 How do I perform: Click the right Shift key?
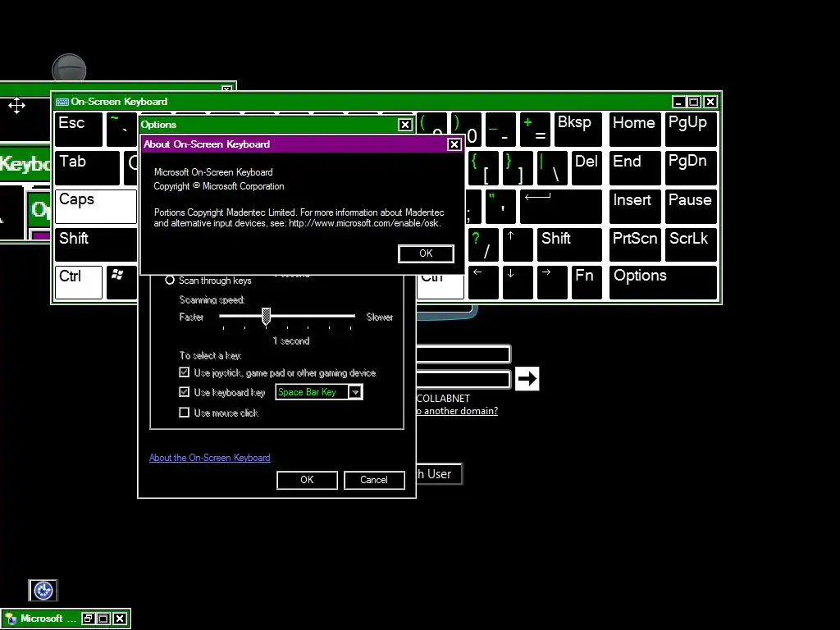coord(569,244)
